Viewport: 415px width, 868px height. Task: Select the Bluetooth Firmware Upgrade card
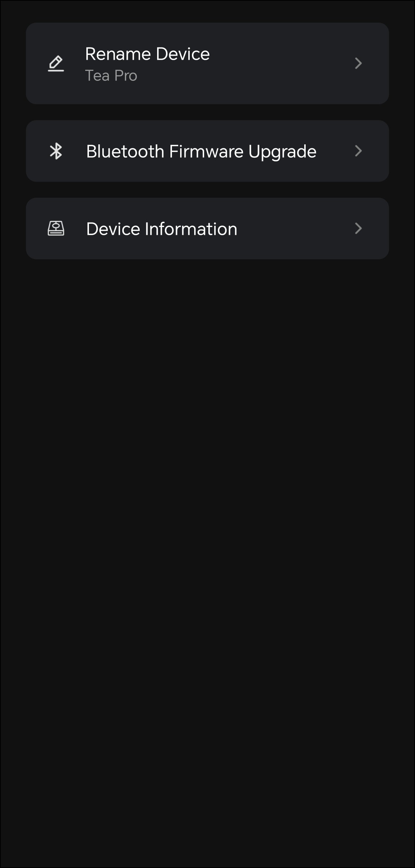pyautogui.click(x=207, y=151)
